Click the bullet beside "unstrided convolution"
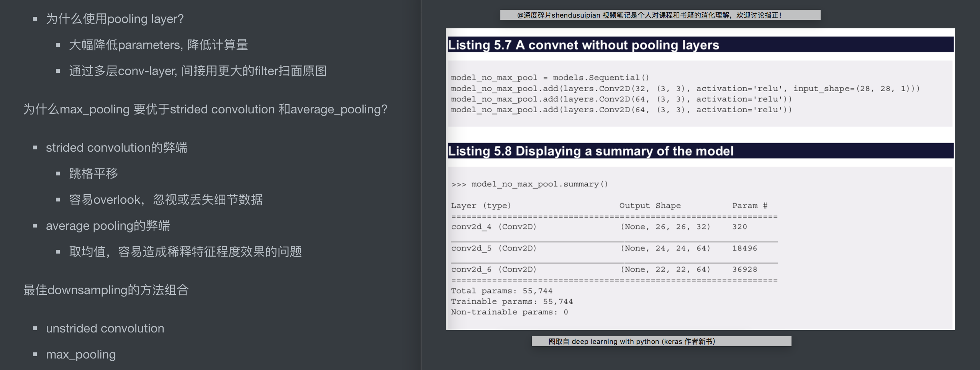 pyautogui.click(x=35, y=328)
